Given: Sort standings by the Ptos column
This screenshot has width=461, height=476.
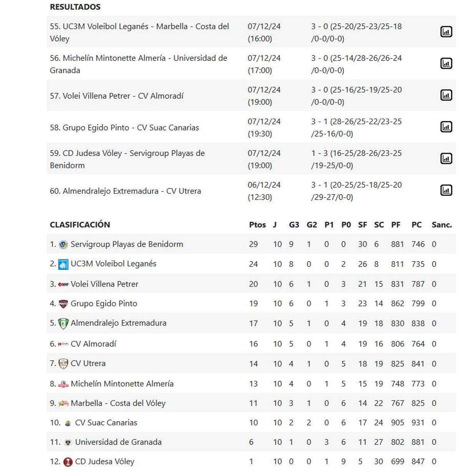Looking at the screenshot, I should pos(258,225).
